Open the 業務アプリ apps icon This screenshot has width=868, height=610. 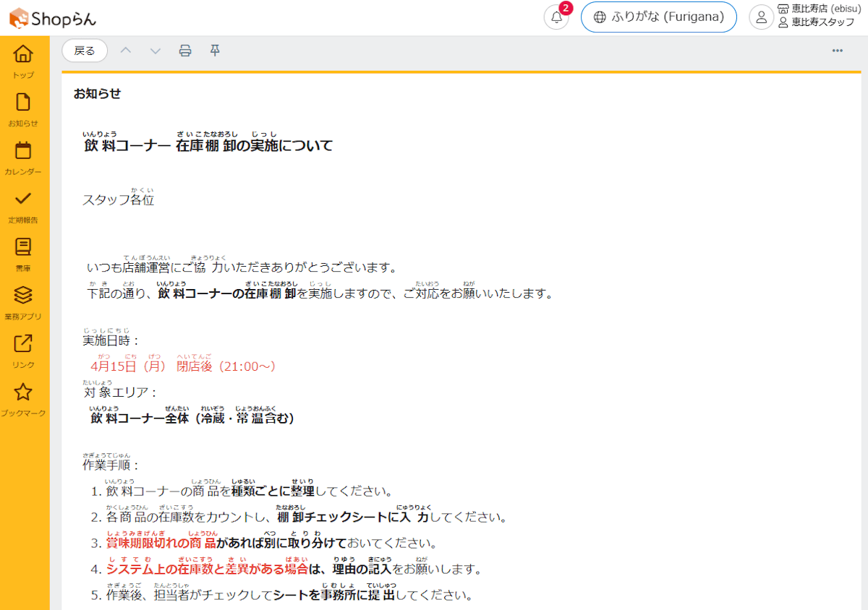click(23, 296)
